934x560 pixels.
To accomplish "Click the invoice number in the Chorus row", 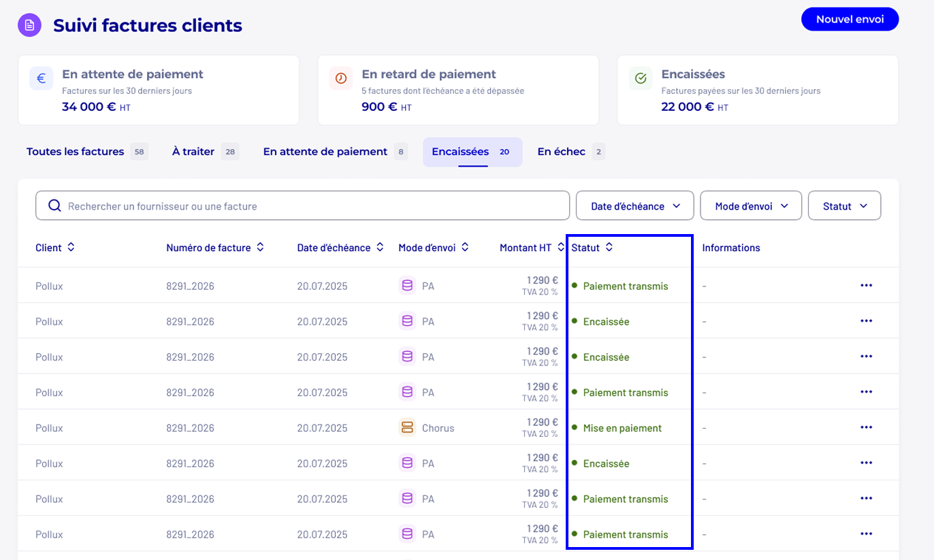I will pyautogui.click(x=190, y=428).
